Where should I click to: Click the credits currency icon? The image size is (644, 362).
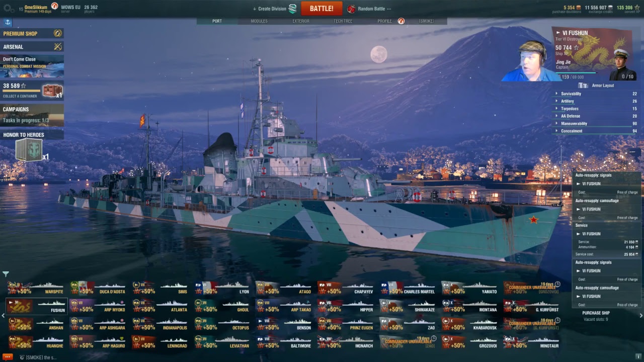coord(610,8)
